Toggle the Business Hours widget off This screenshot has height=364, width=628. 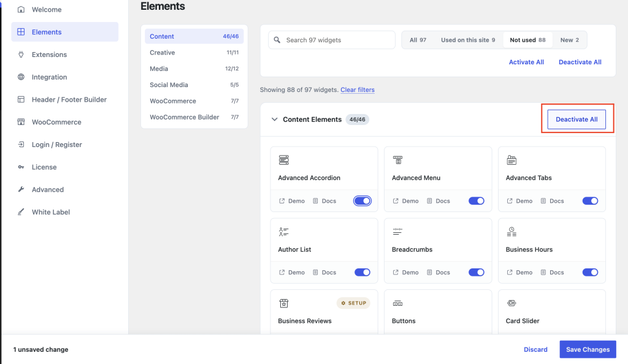coord(591,273)
